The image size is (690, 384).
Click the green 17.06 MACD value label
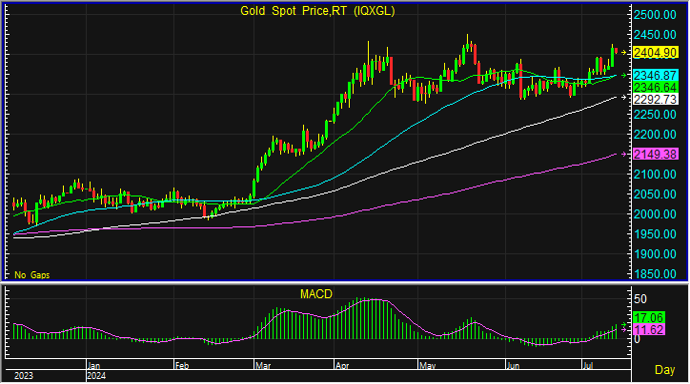tap(649, 317)
